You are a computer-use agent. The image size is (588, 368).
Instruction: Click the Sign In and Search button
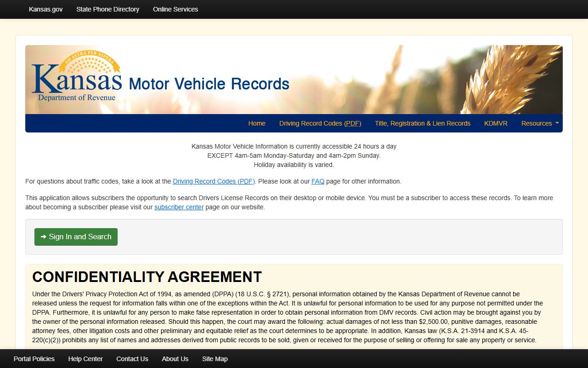point(76,237)
